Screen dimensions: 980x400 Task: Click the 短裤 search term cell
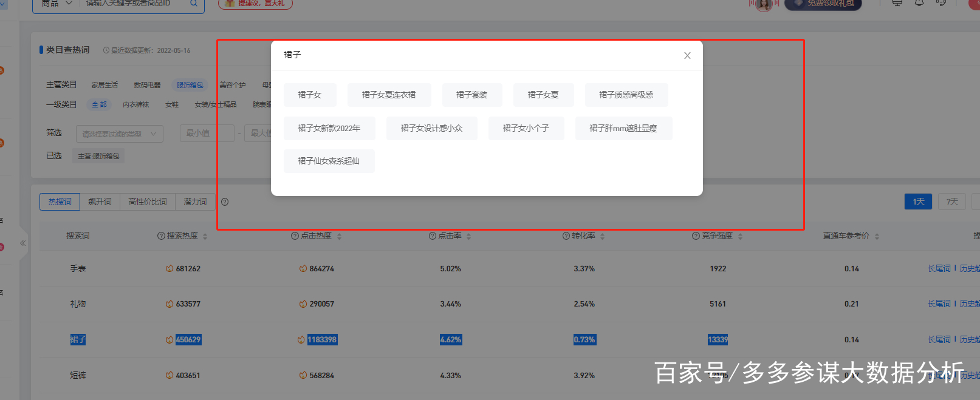[78, 375]
